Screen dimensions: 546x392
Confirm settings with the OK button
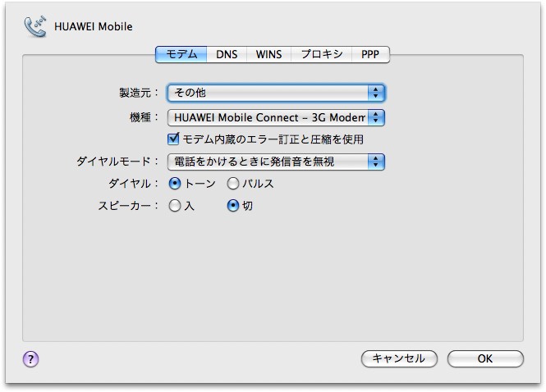(x=485, y=358)
